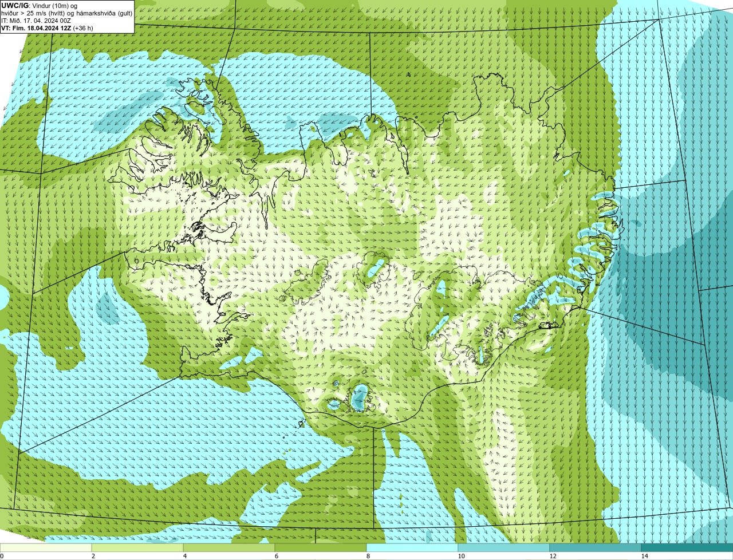733x560 pixels.
Task: Click the "8" label on the legend scale
Action: click(x=368, y=556)
